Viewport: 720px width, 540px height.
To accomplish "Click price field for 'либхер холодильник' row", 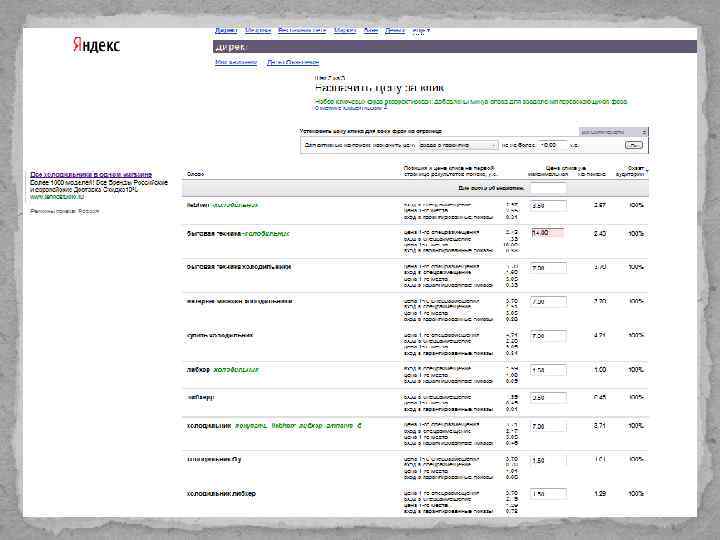I will (548, 370).
